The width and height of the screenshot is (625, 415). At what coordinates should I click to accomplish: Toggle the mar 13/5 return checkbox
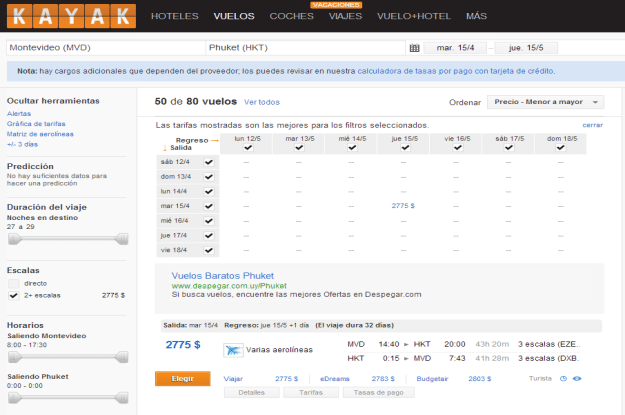[x=300, y=148]
